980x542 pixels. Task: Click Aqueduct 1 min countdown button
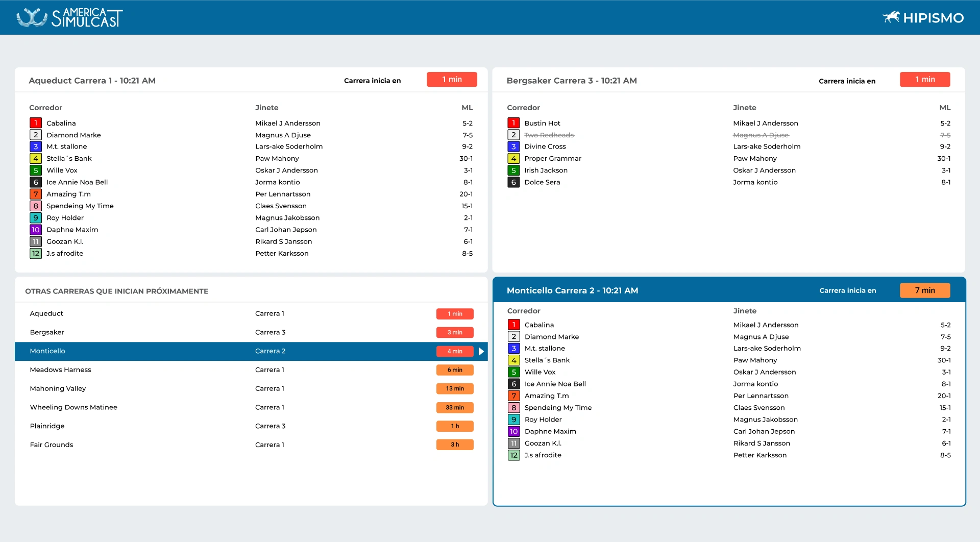452,80
